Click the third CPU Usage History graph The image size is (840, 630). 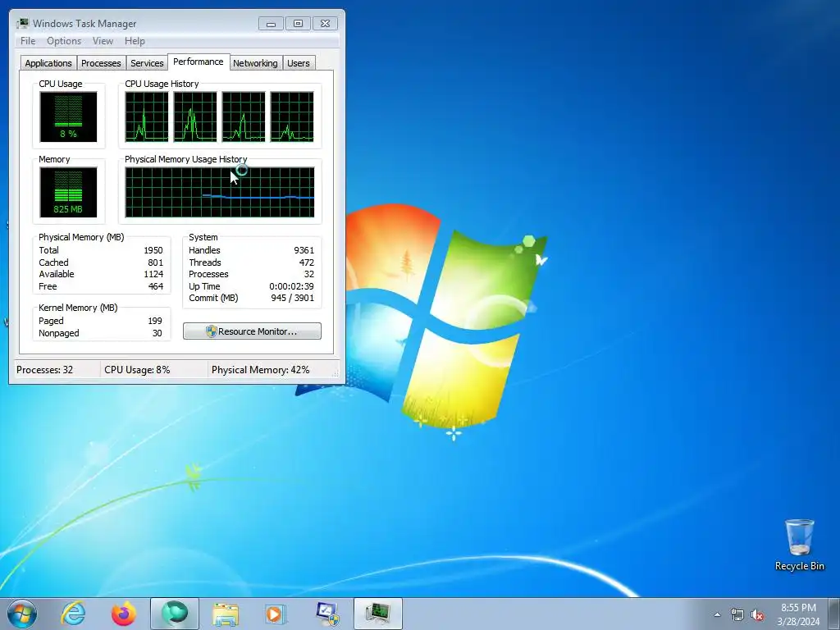243,116
